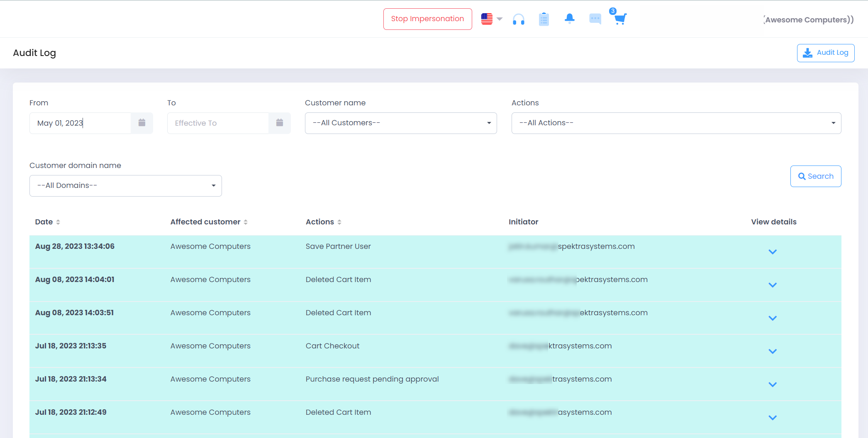Sort by Actions column header
Image resolution: width=868 pixels, height=438 pixels.
[324, 222]
